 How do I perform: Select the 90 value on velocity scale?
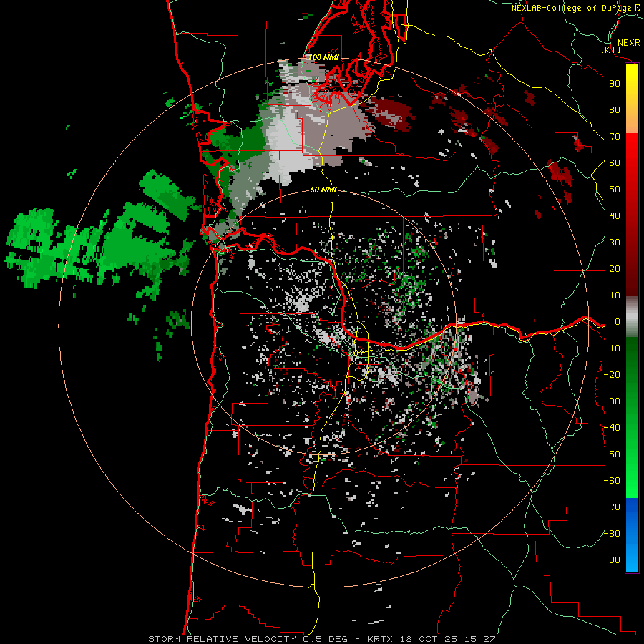[615, 84]
